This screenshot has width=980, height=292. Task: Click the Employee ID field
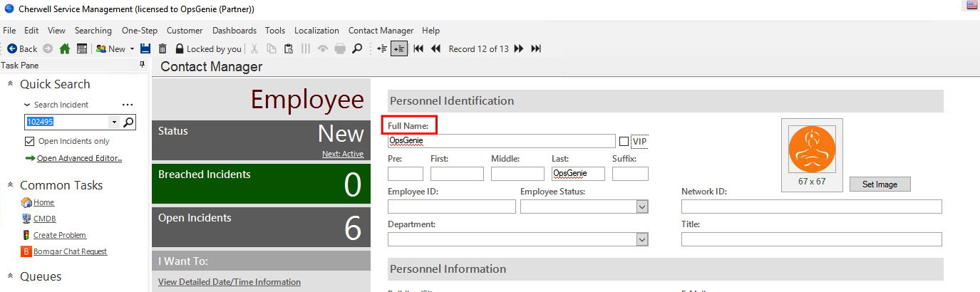coord(452,207)
